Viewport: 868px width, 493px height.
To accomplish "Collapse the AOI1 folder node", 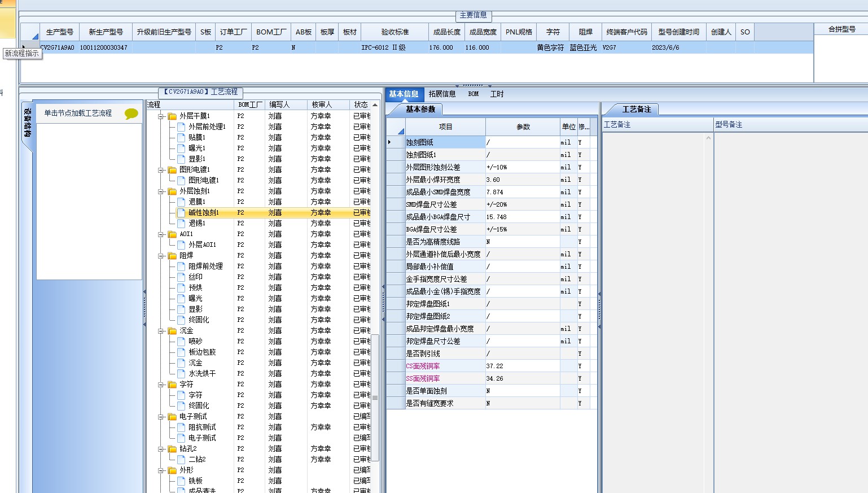I will pos(161,234).
